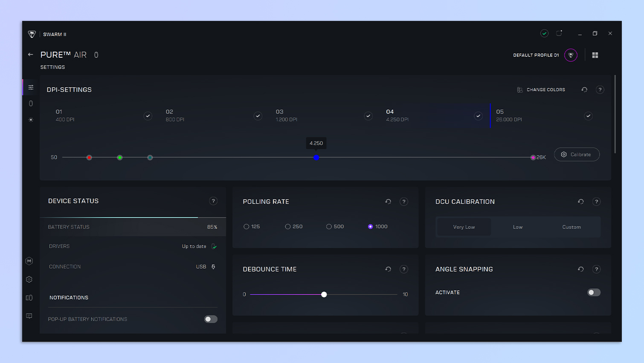Open help for Debounce Time
This screenshot has height=363, width=644.
click(x=404, y=269)
